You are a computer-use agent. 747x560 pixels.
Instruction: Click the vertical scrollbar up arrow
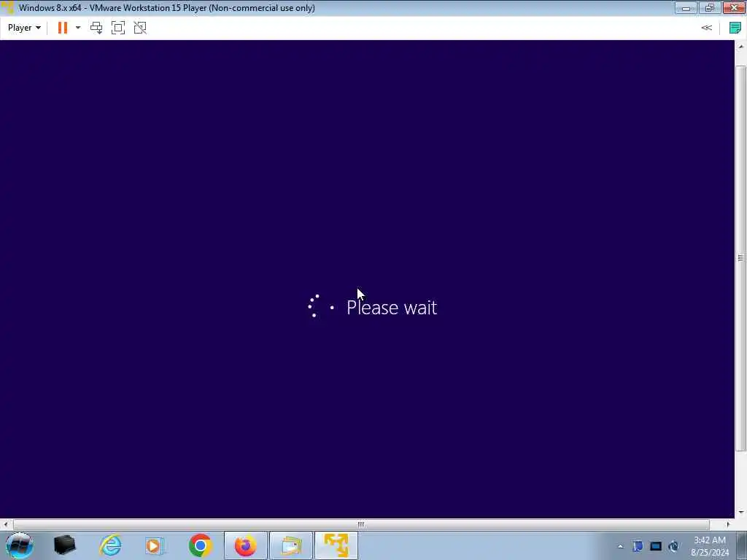coord(741,47)
